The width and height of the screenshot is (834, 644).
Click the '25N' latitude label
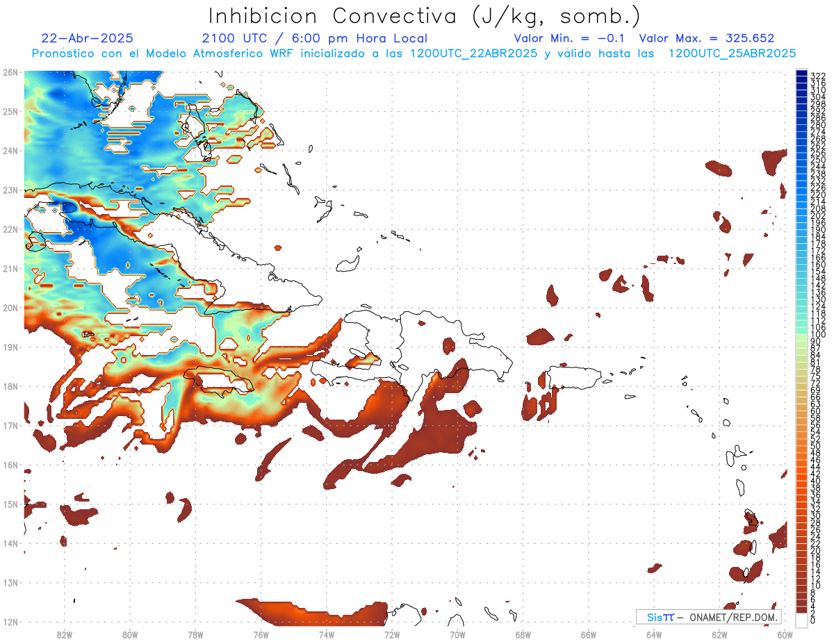[10, 111]
